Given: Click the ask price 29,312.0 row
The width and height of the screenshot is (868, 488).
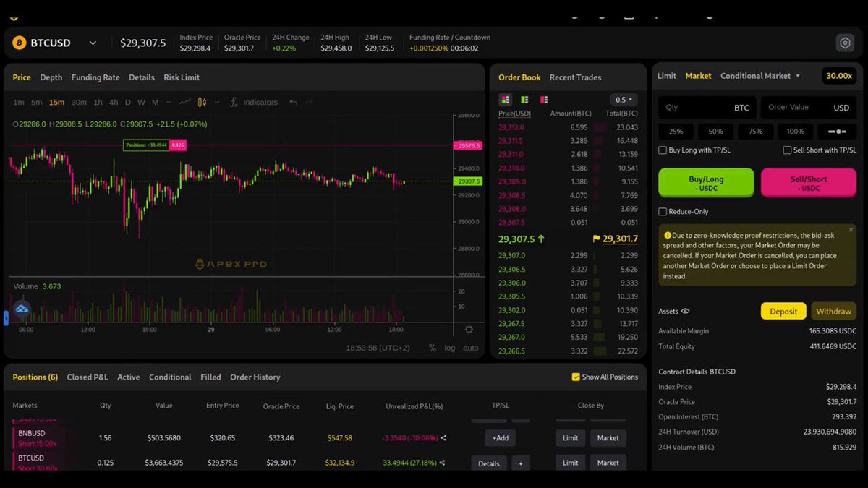Looking at the screenshot, I should pos(568,127).
